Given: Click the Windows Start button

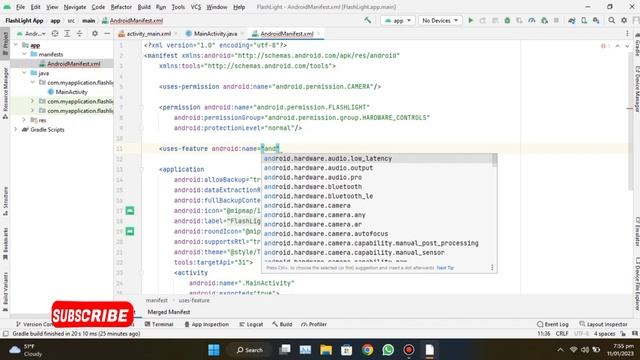Looking at the screenshot, I should (x=213, y=350).
